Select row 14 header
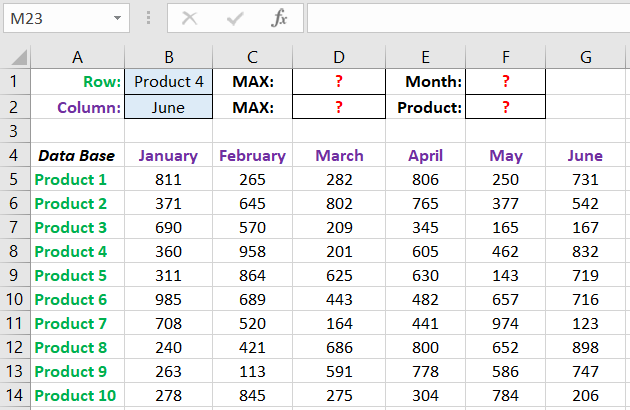 (x=15, y=395)
